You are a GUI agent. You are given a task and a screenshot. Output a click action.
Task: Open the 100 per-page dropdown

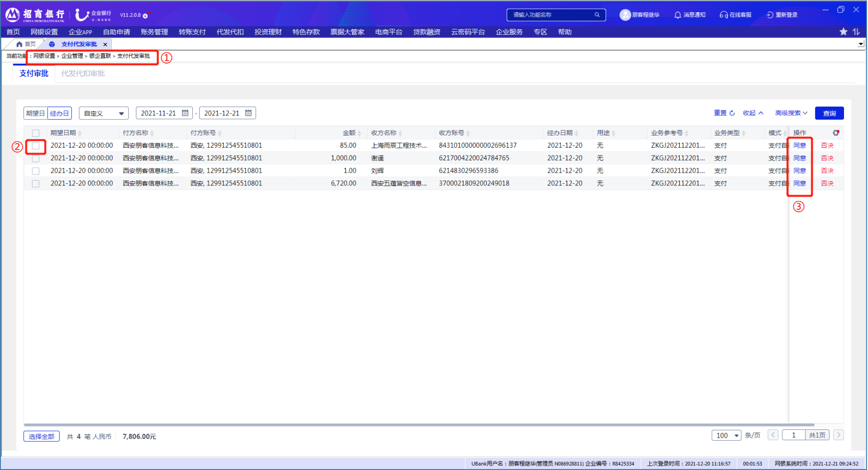coord(726,435)
